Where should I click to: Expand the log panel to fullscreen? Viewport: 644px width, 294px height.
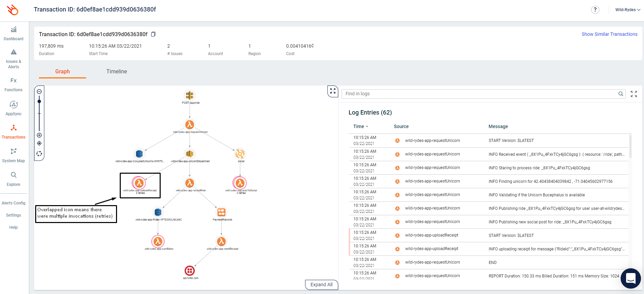click(x=634, y=94)
